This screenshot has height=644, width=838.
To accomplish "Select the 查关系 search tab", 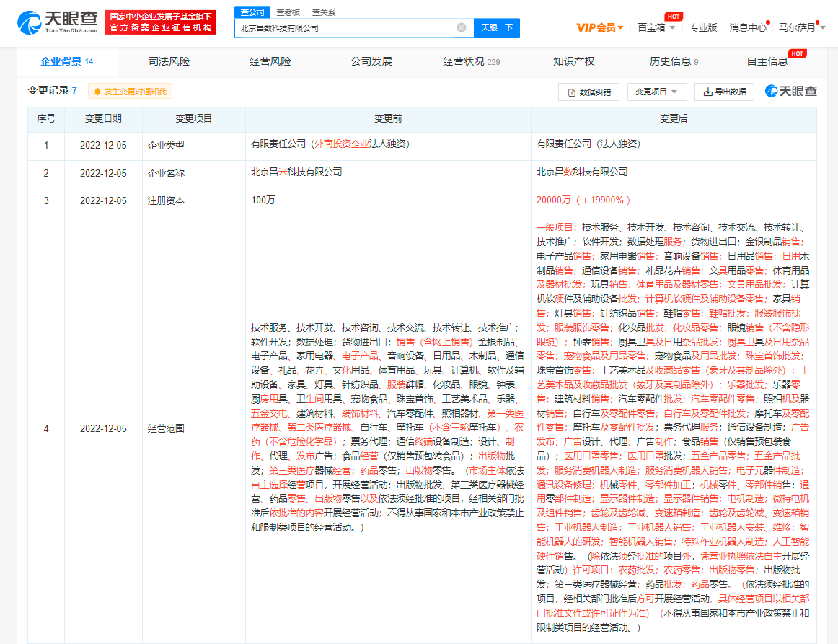I will click(323, 12).
